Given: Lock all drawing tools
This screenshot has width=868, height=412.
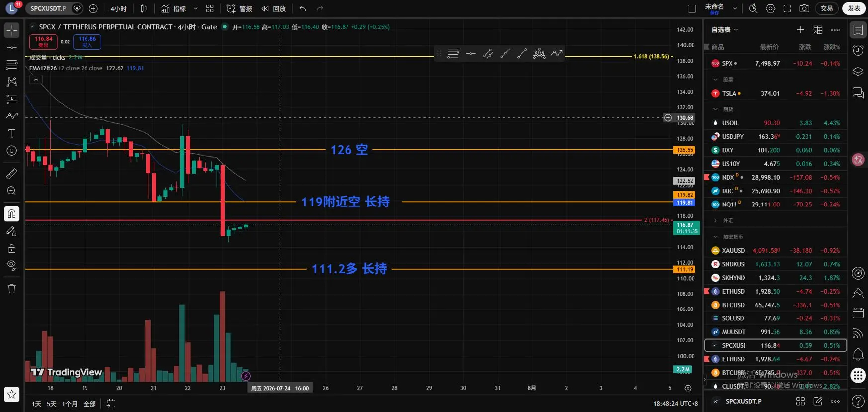Looking at the screenshot, I should point(12,248).
